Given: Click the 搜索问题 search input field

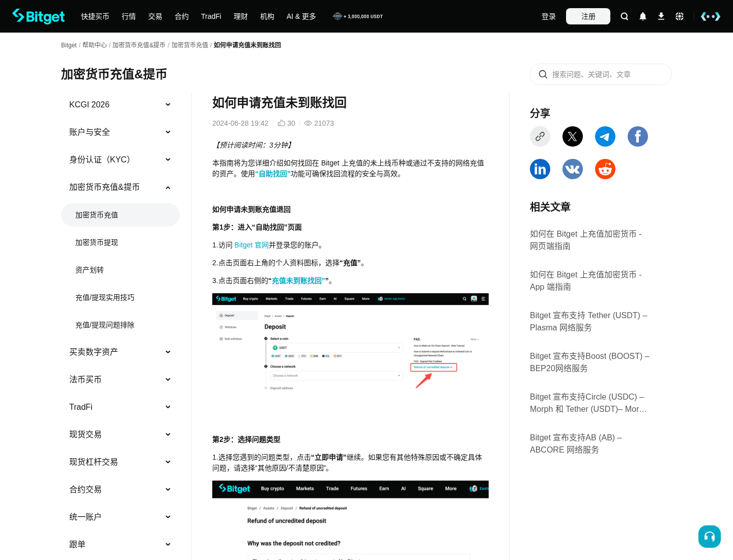Looking at the screenshot, I should [601, 74].
